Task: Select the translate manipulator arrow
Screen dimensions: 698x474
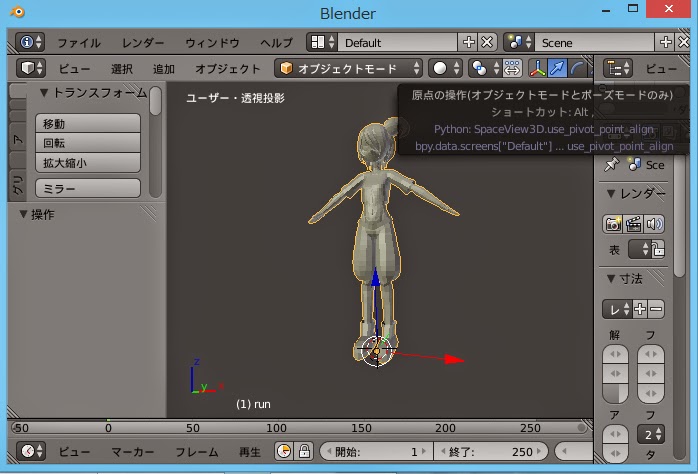Action: pyautogui.click(x=557, y=68)
